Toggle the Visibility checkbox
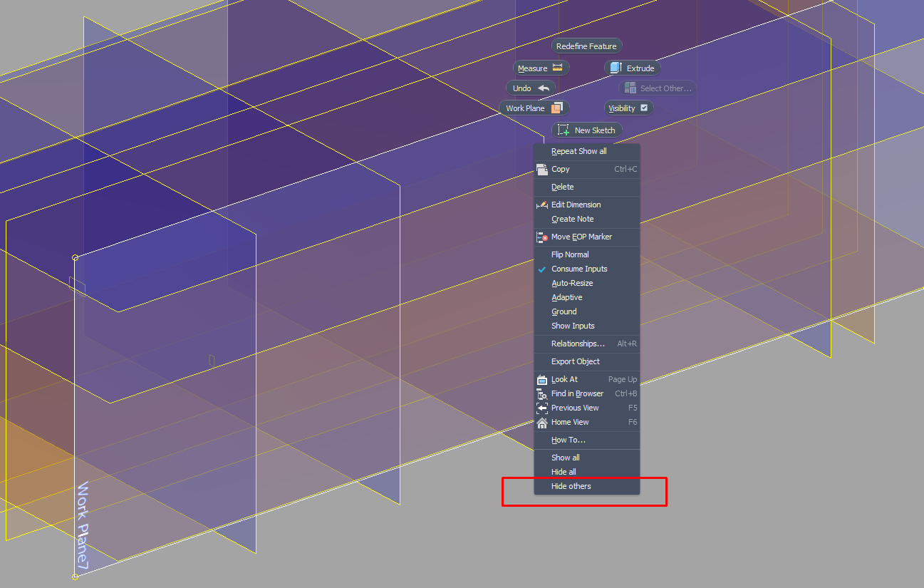Viewport: 924px width, 588px height. coord(644,108)
